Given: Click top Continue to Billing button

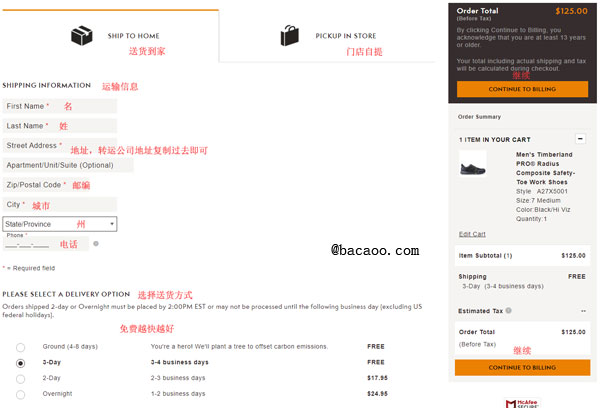Looking at the screenshot, I should 522,89.
